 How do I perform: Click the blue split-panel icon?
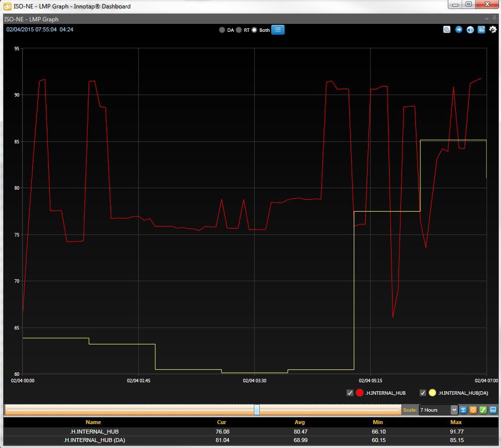[493, 410]
